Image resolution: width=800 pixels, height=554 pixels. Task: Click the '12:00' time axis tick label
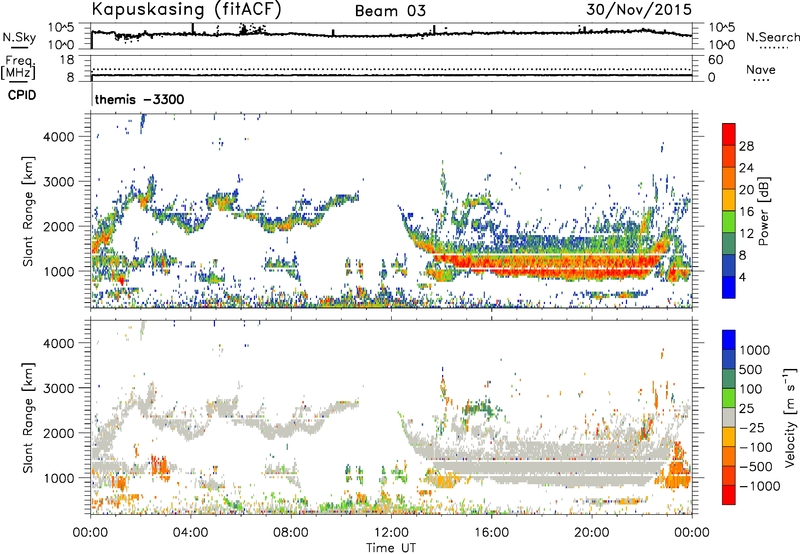pyautogui.click(x=391, y=533)
